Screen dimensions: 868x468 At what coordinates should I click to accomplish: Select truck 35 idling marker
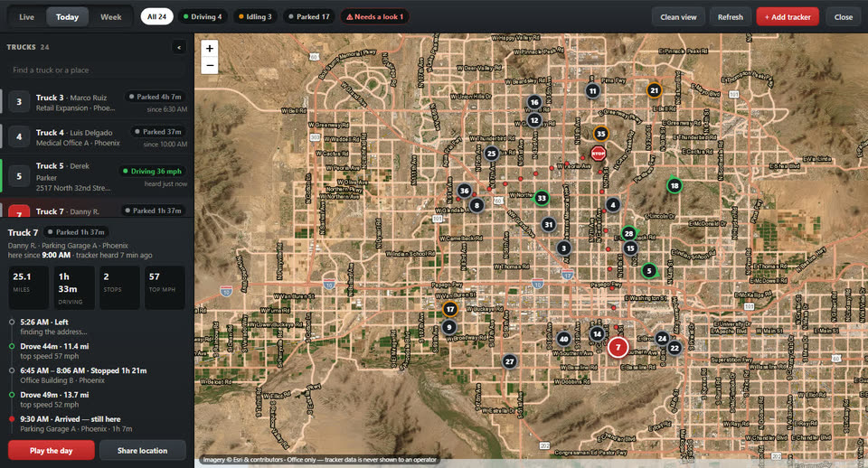[x=600, y=134]
